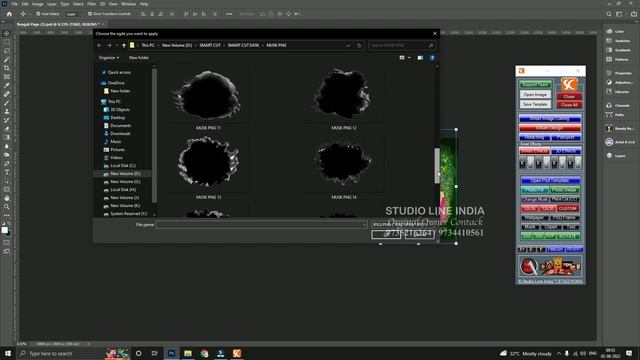Image resolution: width=640 pixels, height=360 pixels.
Task: Select the Hand tool
Action: click(x=7, y=198)
